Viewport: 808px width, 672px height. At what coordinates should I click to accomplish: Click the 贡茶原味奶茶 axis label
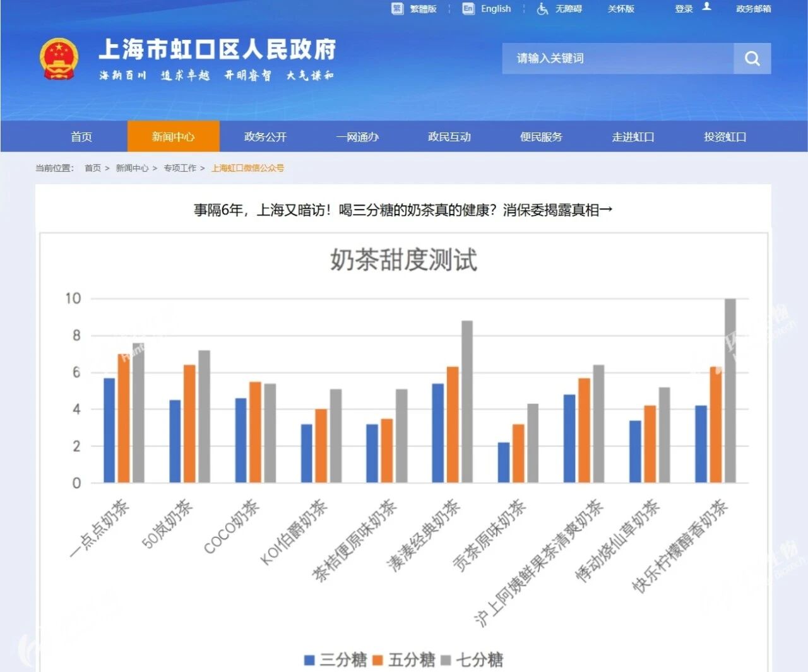click(x=490, y=535)
